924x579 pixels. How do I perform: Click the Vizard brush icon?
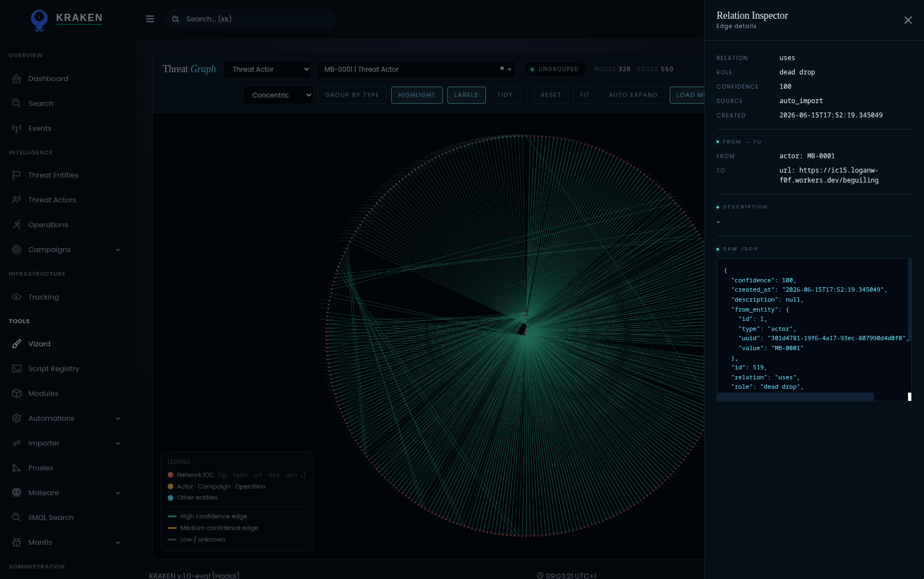pos(17,344)
